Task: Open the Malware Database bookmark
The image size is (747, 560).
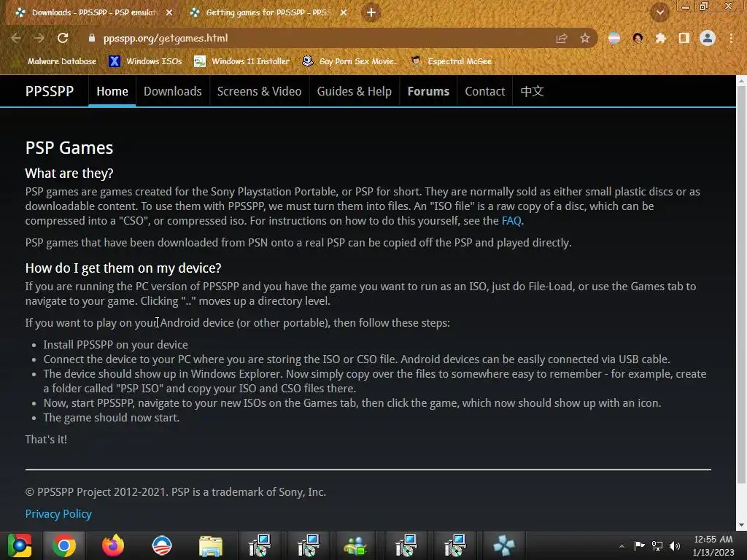Action: [x=56, y=61]
